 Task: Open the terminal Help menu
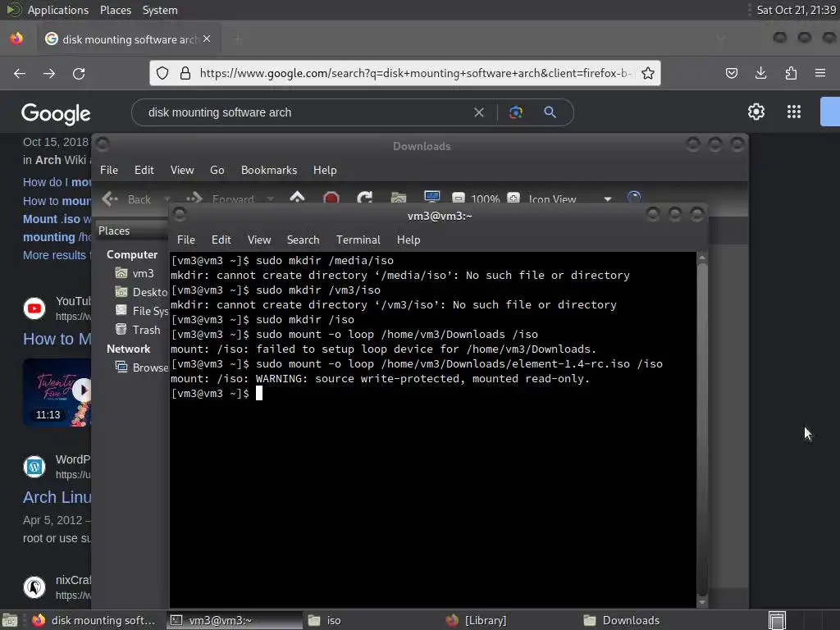click(409, 240)
